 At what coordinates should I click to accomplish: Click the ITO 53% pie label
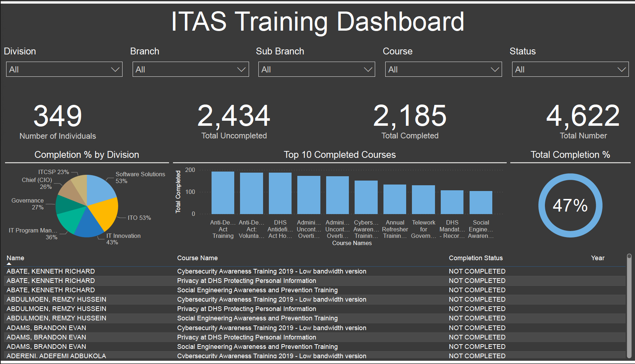coord(139,218)
